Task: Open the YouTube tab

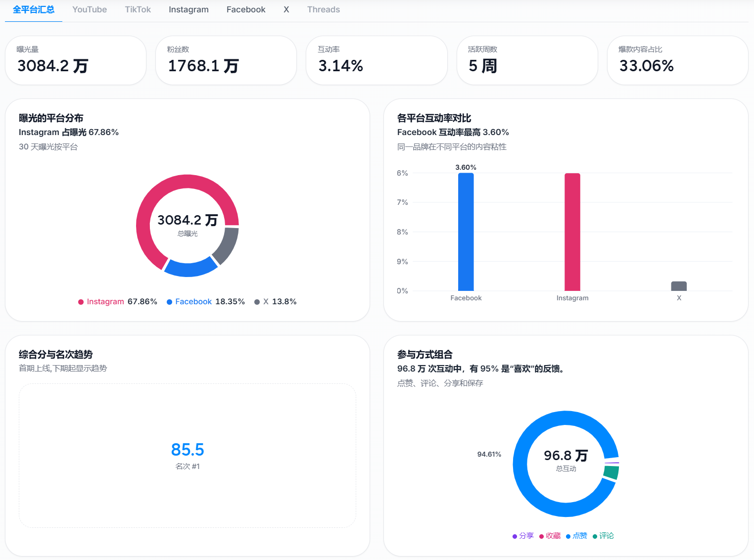Action: point(90,10)
